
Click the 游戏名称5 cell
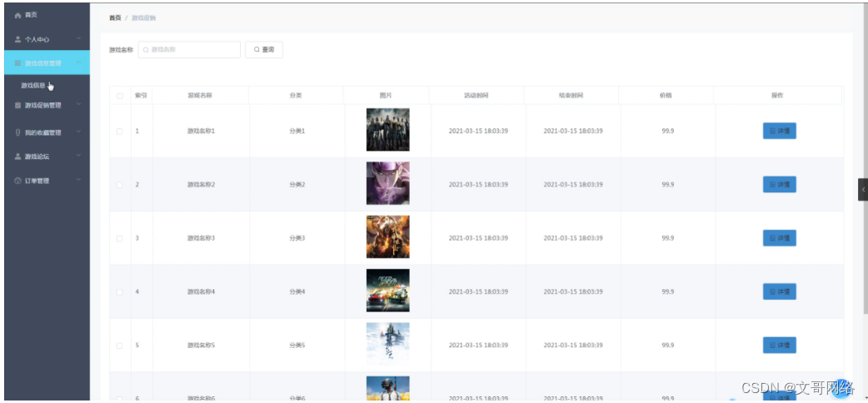tap(201, 346)
